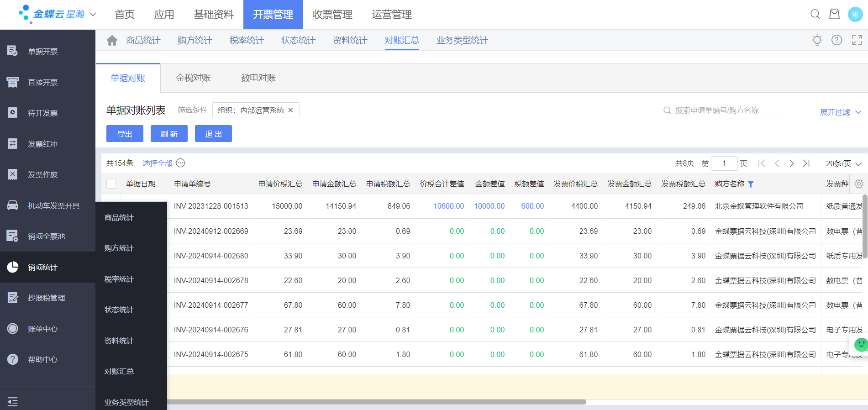868x410 pixels.
Task: Open 直接开票 sidebar icon
Action: (12, 82)
